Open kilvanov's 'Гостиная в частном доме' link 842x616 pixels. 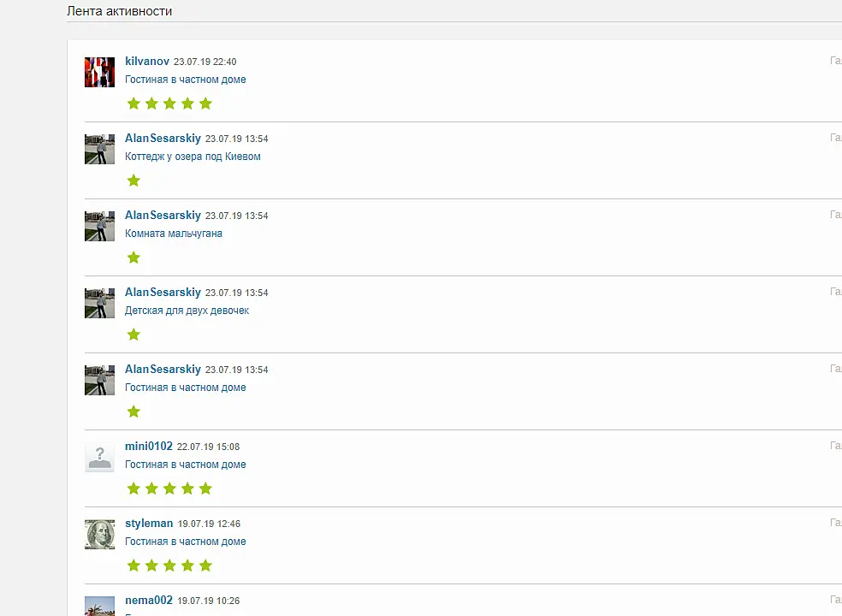[186, 80]
